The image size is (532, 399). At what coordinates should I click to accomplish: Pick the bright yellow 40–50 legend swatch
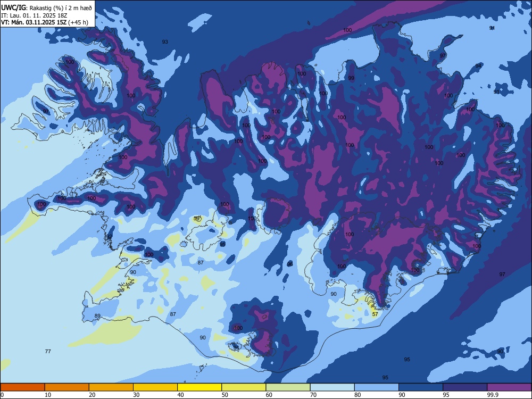pos(199,387)
